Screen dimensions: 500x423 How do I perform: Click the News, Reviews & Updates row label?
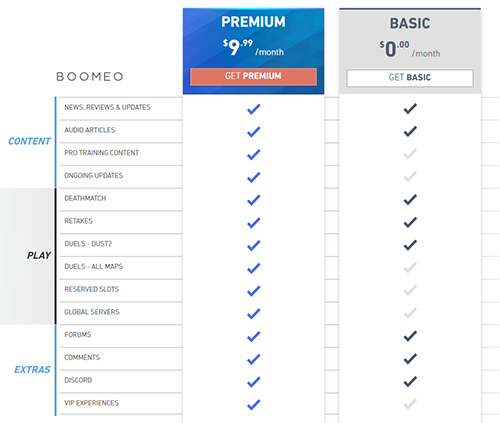(107, 107)
